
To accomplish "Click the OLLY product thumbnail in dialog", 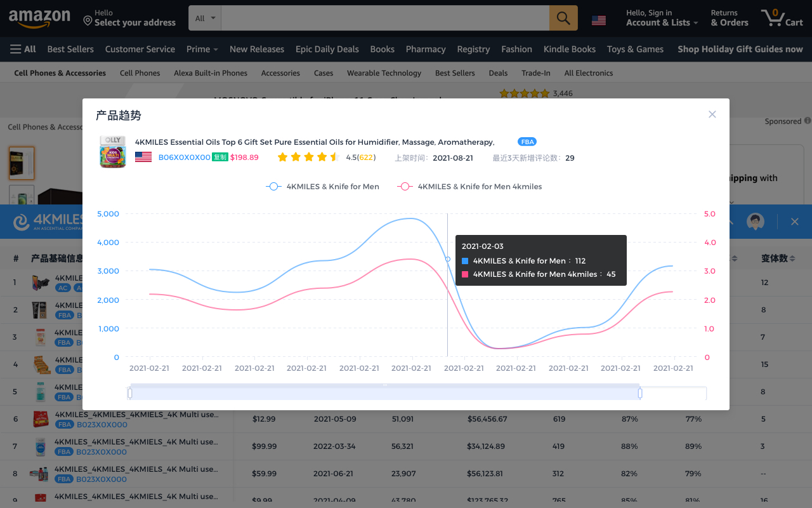I will tap(113, 151).
